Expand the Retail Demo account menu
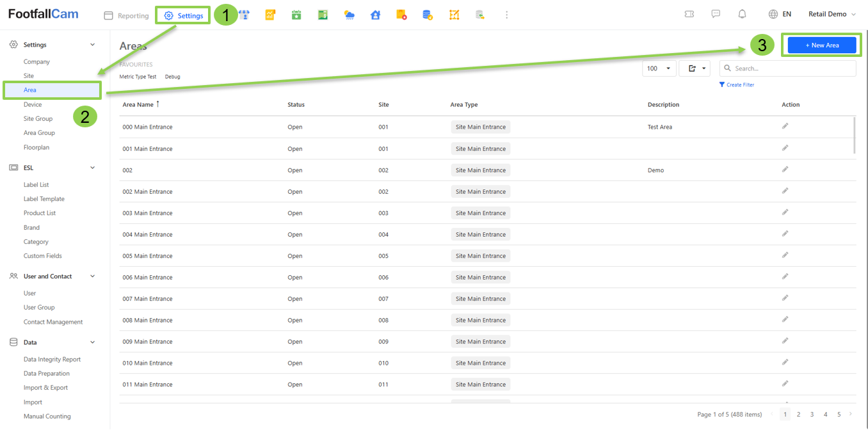The image size is (868, 430). 832,14
